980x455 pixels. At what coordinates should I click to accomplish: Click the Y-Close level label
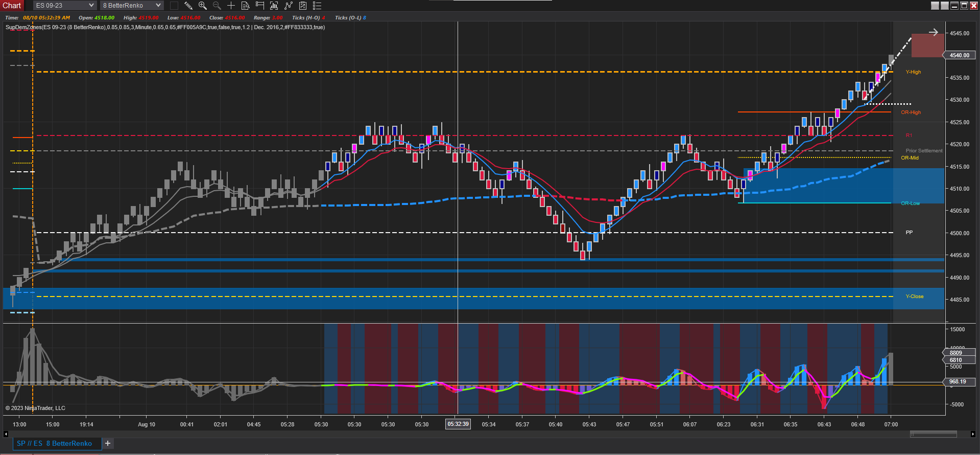[x=915, y=297]
